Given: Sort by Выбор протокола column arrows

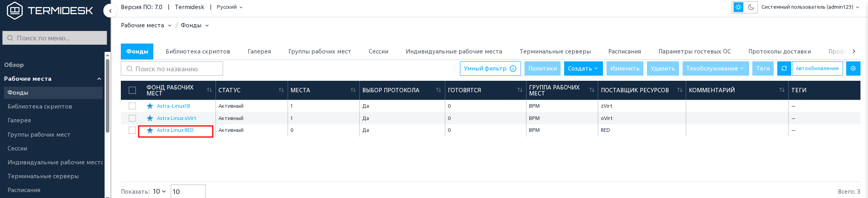Looking at the screenshot, I should (x=439, y=90).
